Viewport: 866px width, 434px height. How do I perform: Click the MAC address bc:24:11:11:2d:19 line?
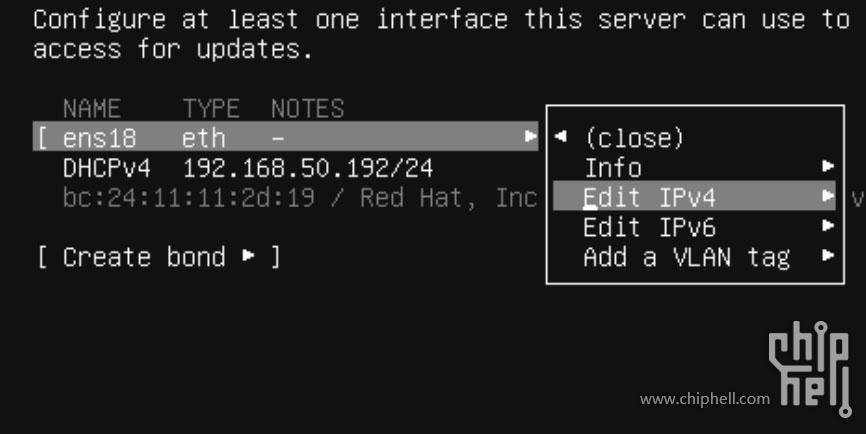[188, 198]
